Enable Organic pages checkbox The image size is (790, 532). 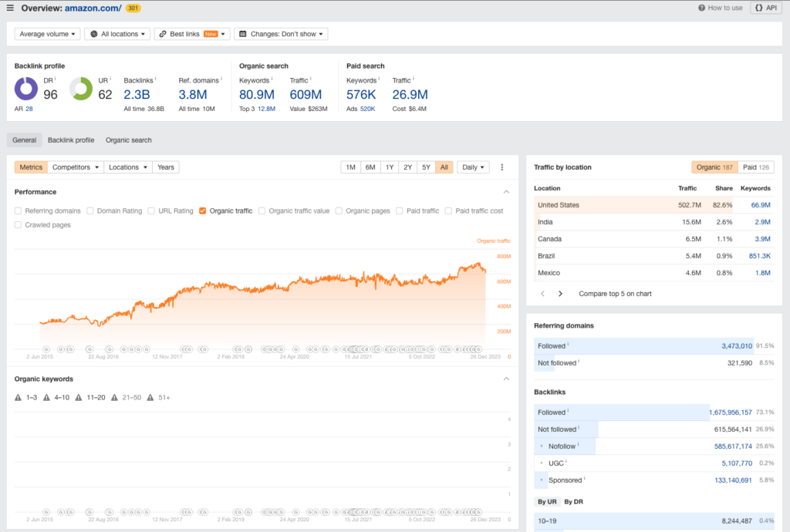pyautogui.click(x=339, y=211)
